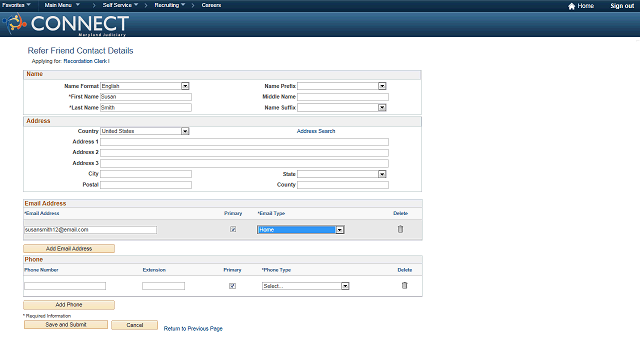Expand the Name Prefix dropdown
This screenshot has height=360, width=640.
coord(342,86)
